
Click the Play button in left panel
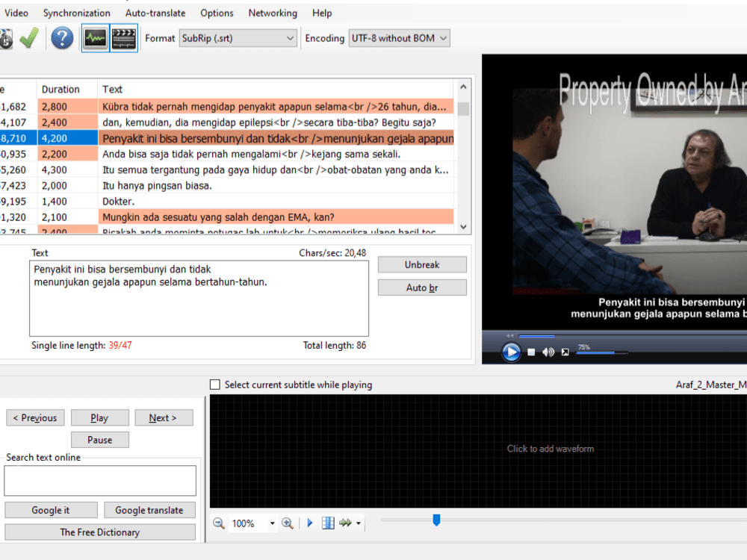(x=99, y=417)
